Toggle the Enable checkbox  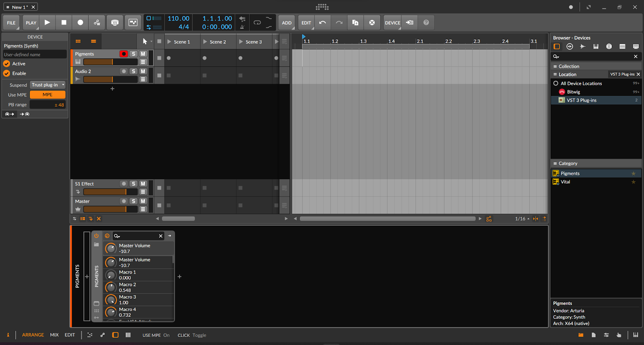(x=6, y=73)
